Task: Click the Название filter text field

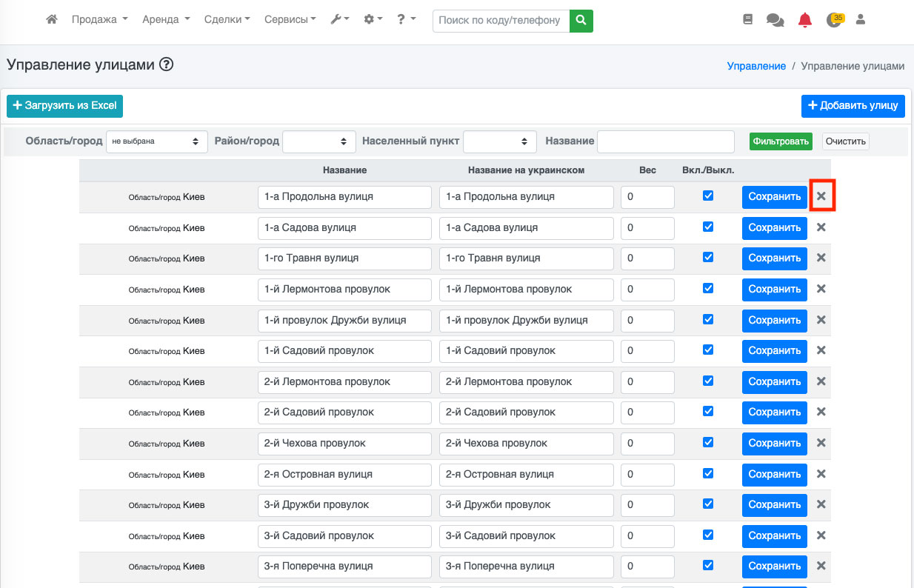Action: pos(665,141)
